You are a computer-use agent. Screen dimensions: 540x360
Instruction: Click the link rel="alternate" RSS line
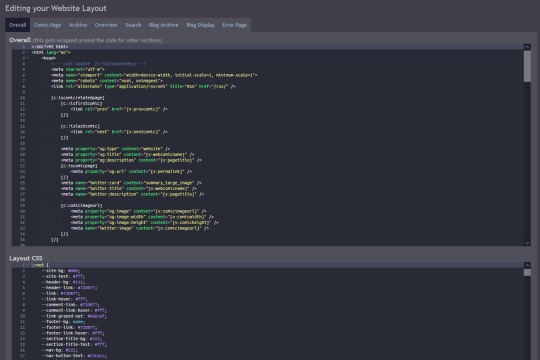143,86
